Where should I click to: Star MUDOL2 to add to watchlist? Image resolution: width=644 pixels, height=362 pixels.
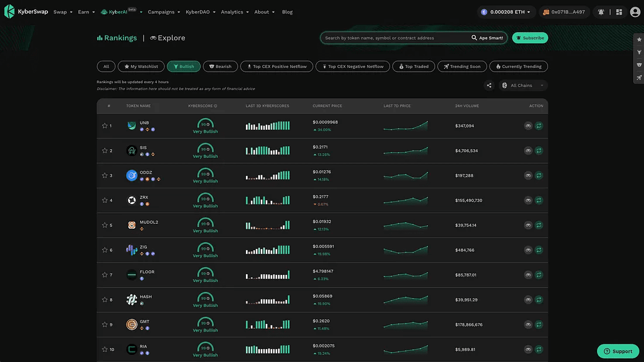(x=105, y=225)
